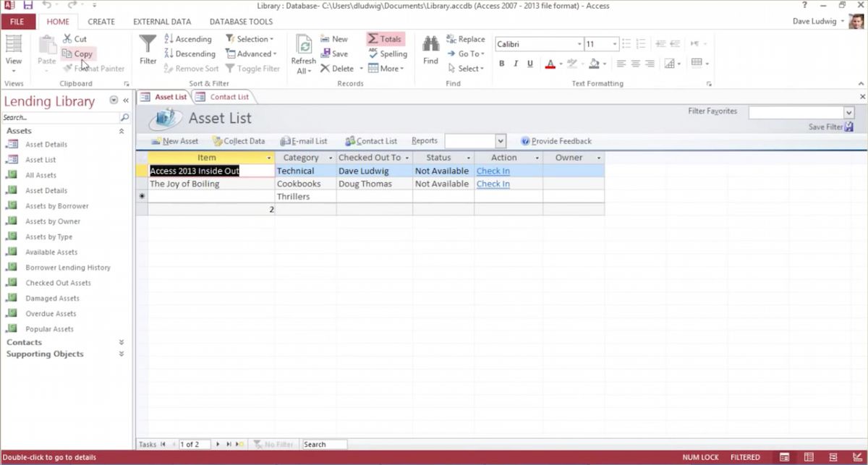The image size is (868, 465).
Task: Toggle the Totals row button
Action: 385,39
